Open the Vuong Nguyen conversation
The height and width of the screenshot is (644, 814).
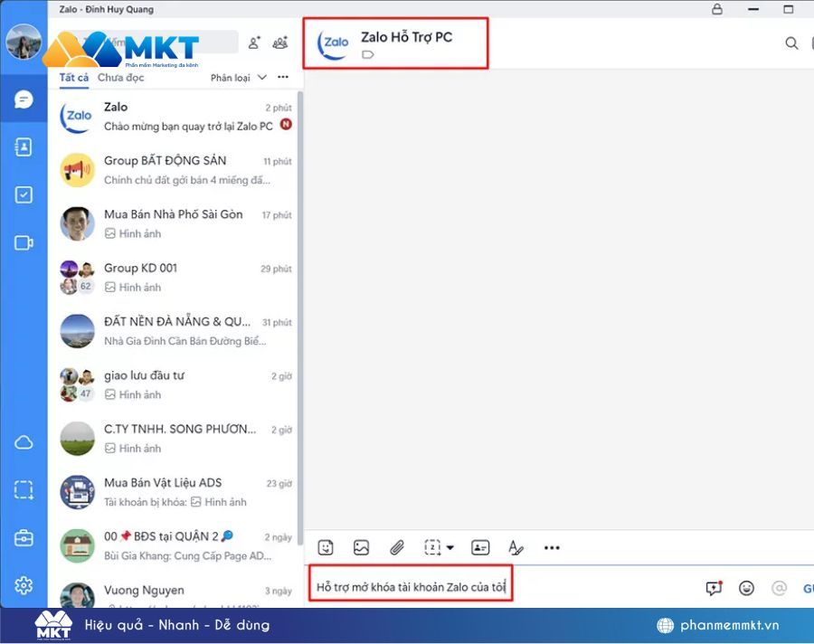click(x=174, y=591)
